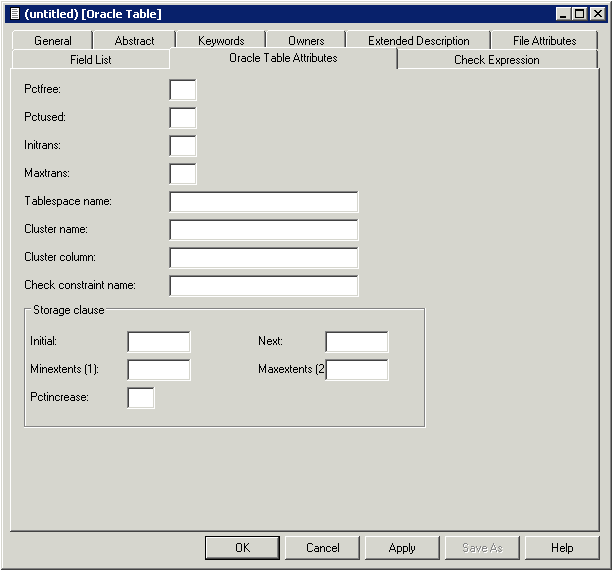Click the Apply button

pos(402,548)
